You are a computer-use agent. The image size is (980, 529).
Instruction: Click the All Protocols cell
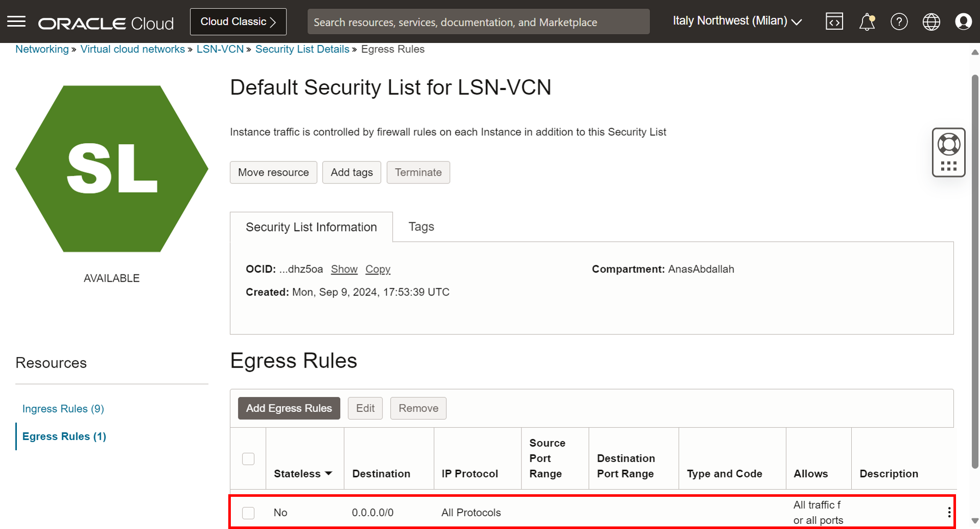[x=471, y=513]
